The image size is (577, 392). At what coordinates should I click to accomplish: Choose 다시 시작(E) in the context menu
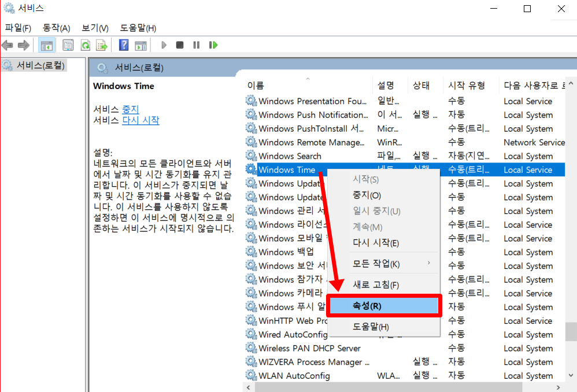click(384, 243)
